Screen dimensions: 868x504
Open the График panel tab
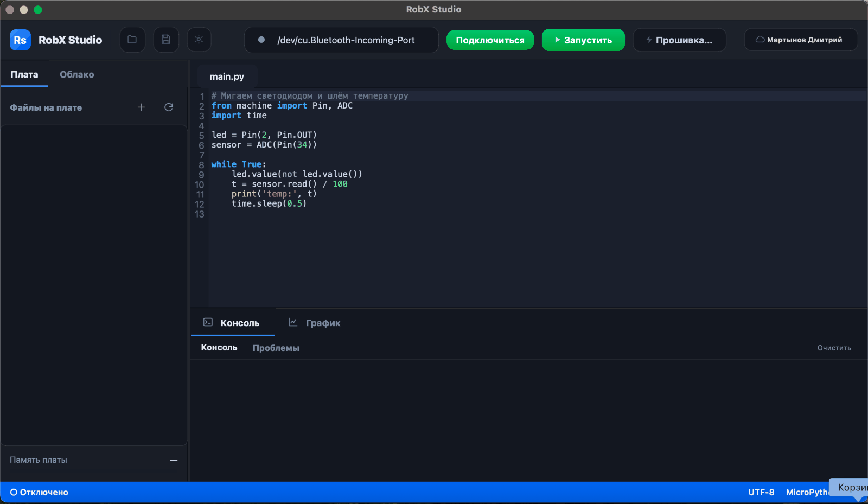315,323
